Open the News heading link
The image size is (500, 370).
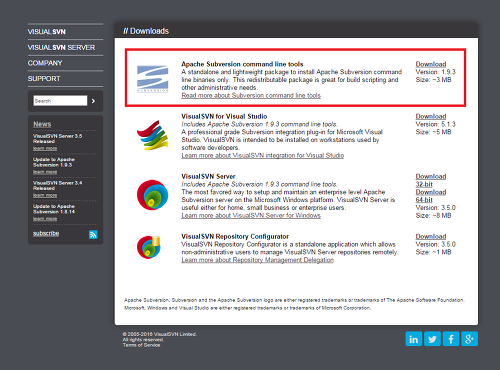point(42,124)
